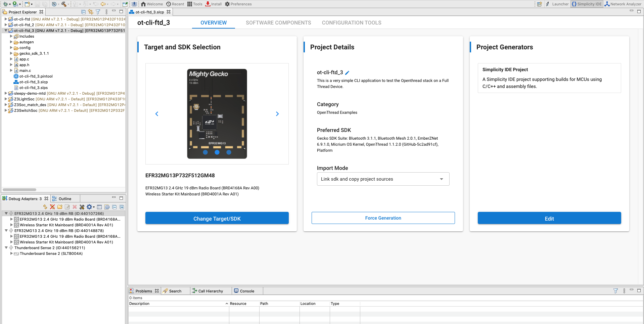Collapse all items in Project Explorer
The width and height of the screenshot is (644, 324).
pos(83,11)
